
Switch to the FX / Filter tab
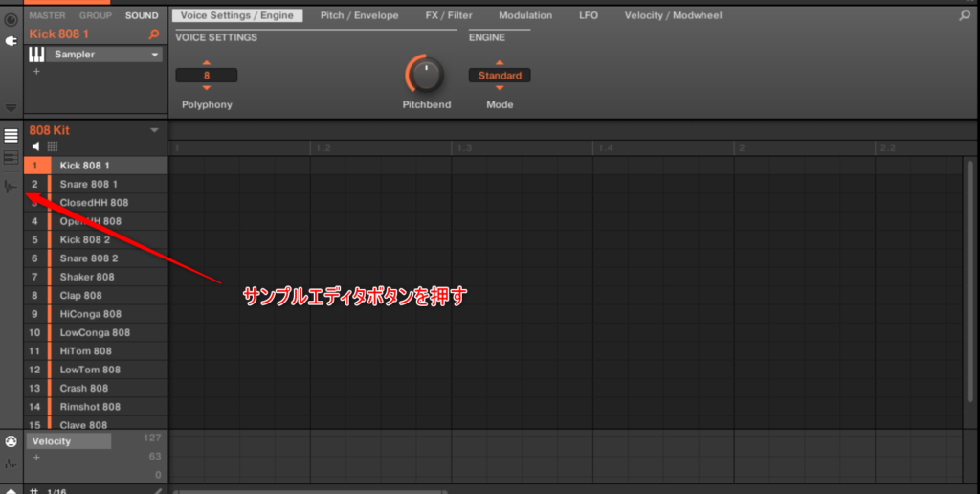pyautogui.click(x=449, y=15)
